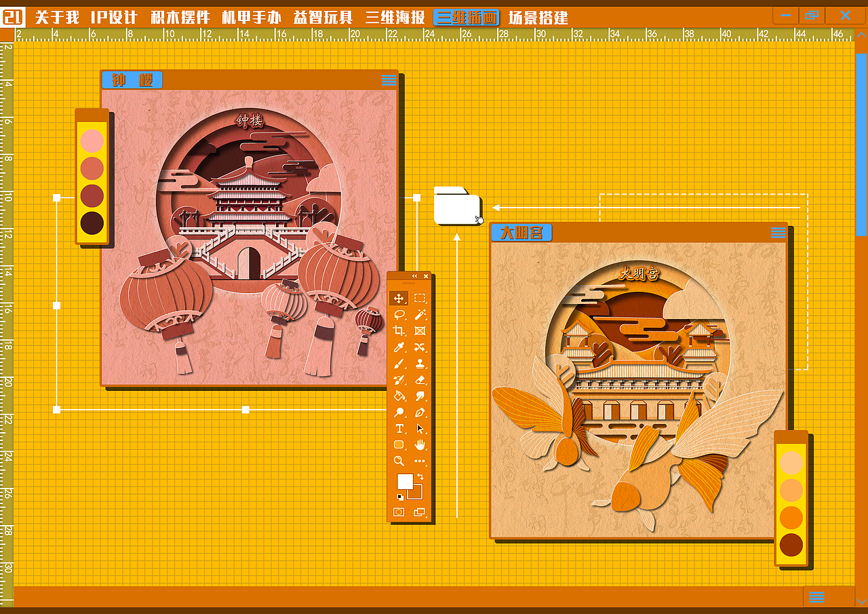Select the Zoom magnifier tool
The width and height of the screenshot is (868, 614).
point(399,461)
